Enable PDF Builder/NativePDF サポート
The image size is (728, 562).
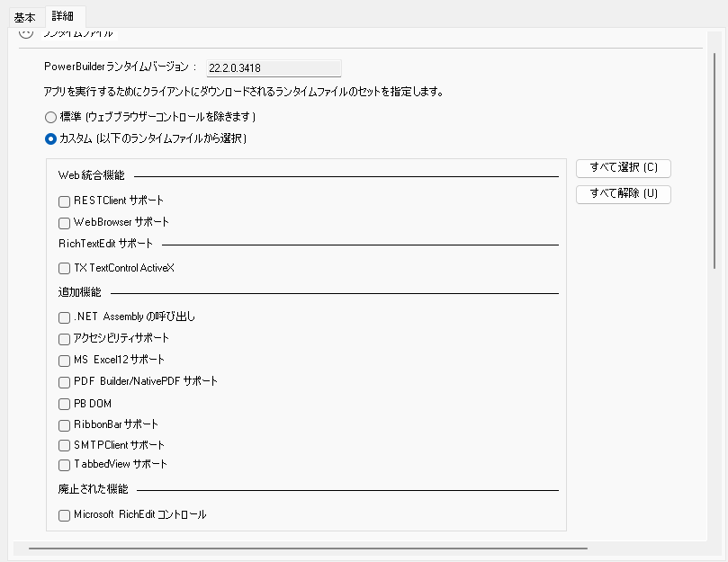tap(64, 382)
